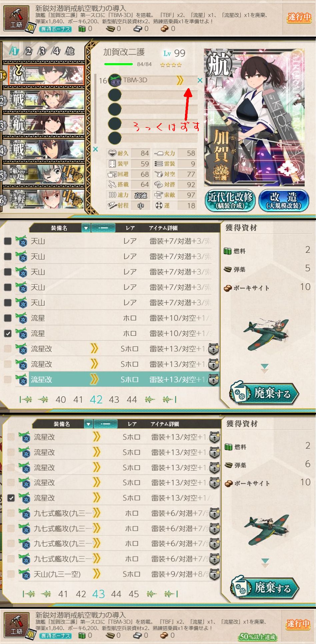Open the 他 fleet tab
The width and height of the screenshot is (316, 644).
[70, 51]
